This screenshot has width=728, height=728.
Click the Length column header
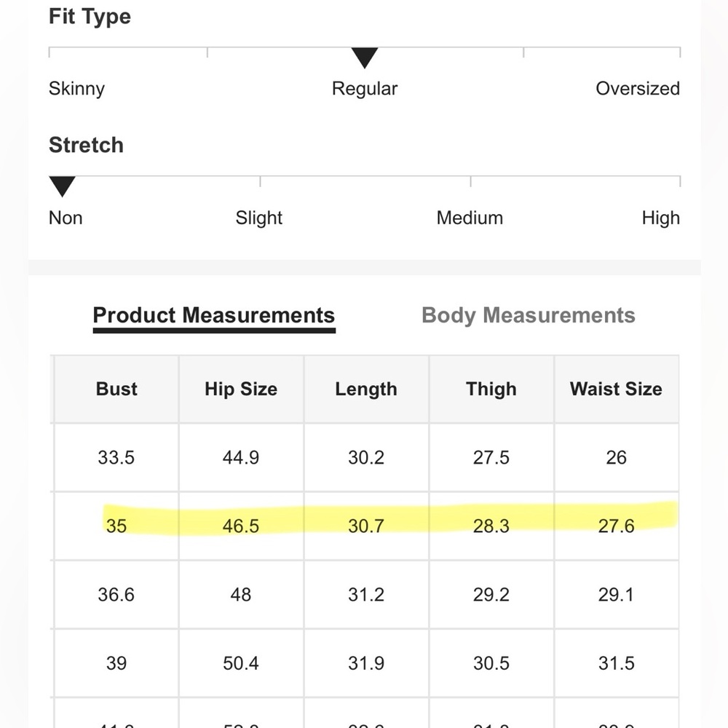(366, 389)
